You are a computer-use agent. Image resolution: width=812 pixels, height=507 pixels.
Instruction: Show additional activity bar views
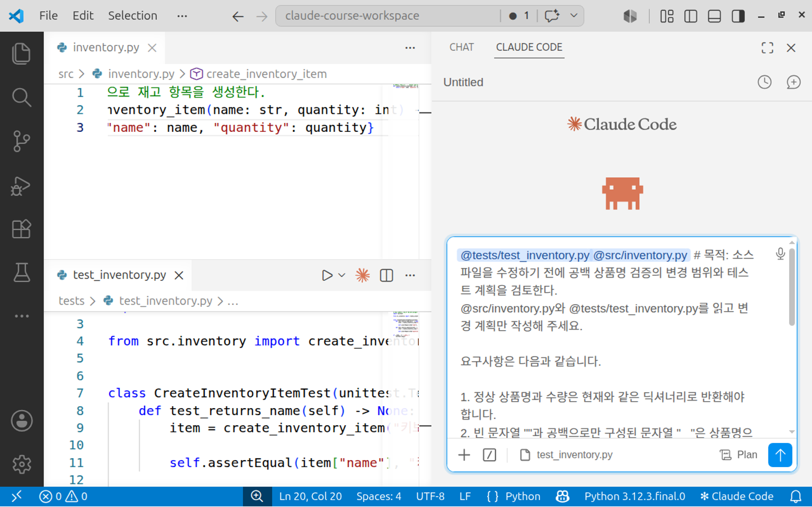tap(21, 316)
